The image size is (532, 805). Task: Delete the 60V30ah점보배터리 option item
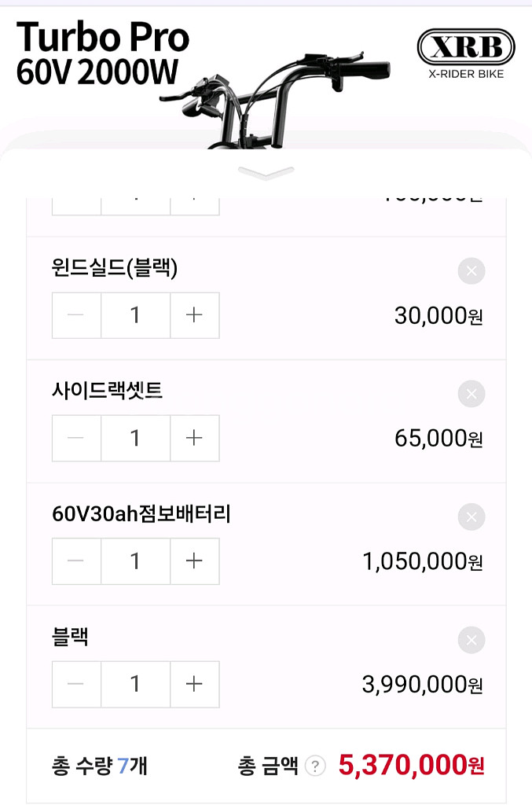click(471, 517)
